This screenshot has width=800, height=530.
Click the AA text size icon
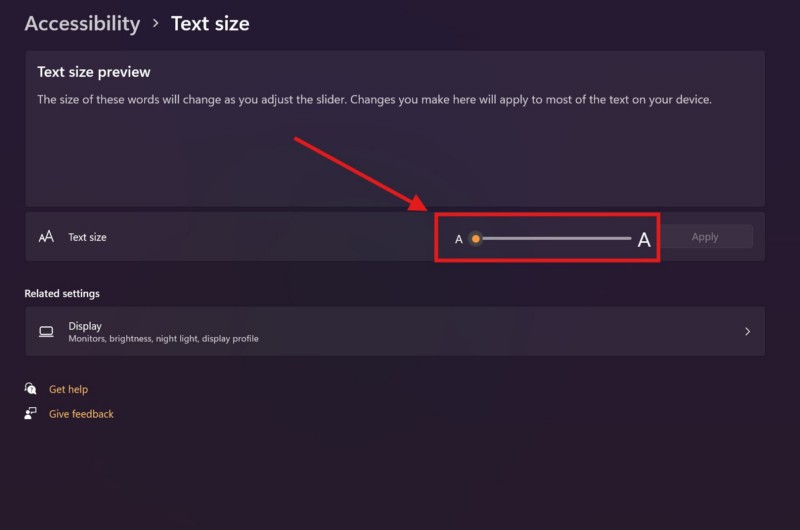(x=46, y=237)
